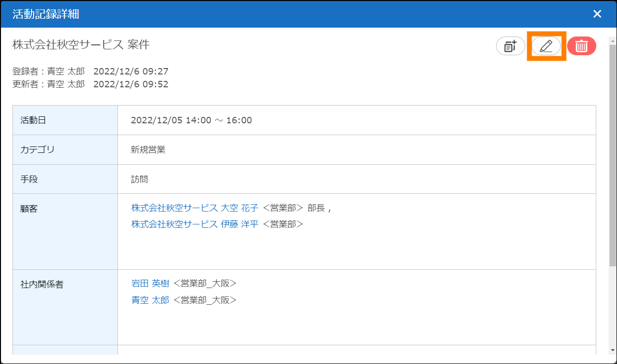Click the 社内関係者 row label
Viewport: 617px width, 364px height.
[x=42, y=285]
